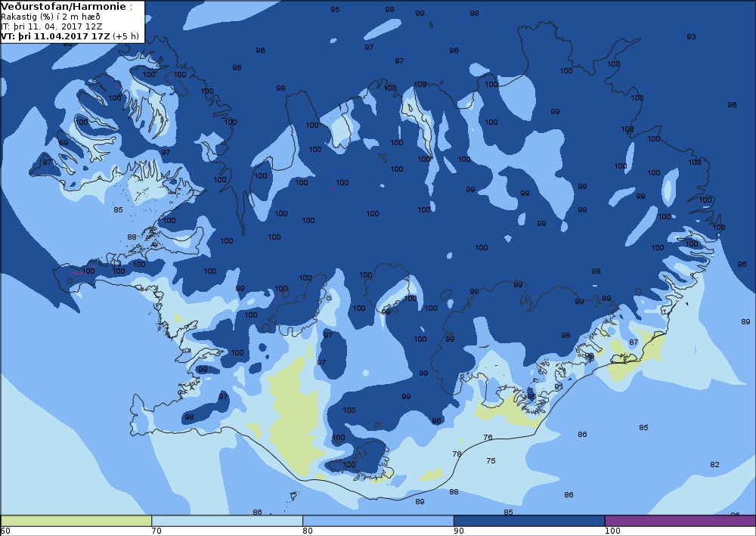Click the 'Rakastig (%) í 2 m hæð' line
Screen dimensions: 756x536
pyautogui.click(x=51, y=17)
